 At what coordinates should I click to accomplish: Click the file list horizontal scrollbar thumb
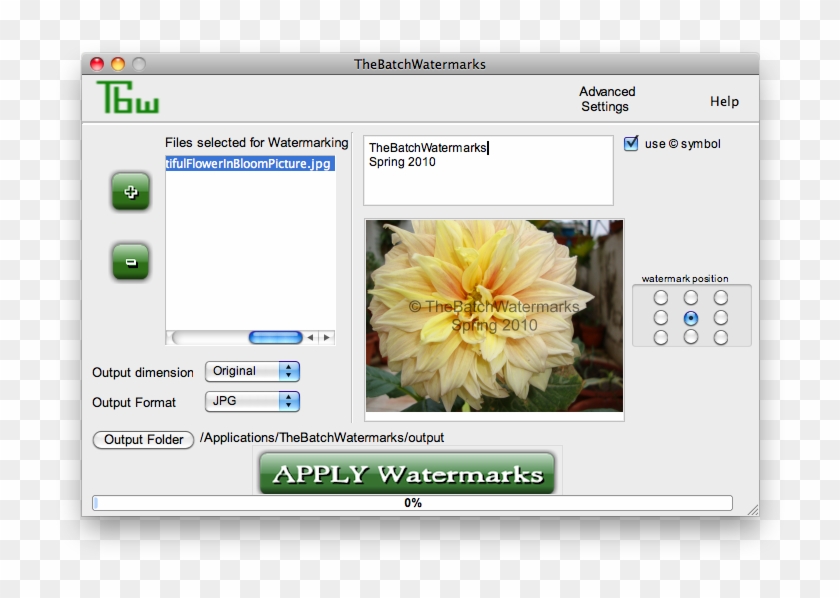tap(275, 338)
